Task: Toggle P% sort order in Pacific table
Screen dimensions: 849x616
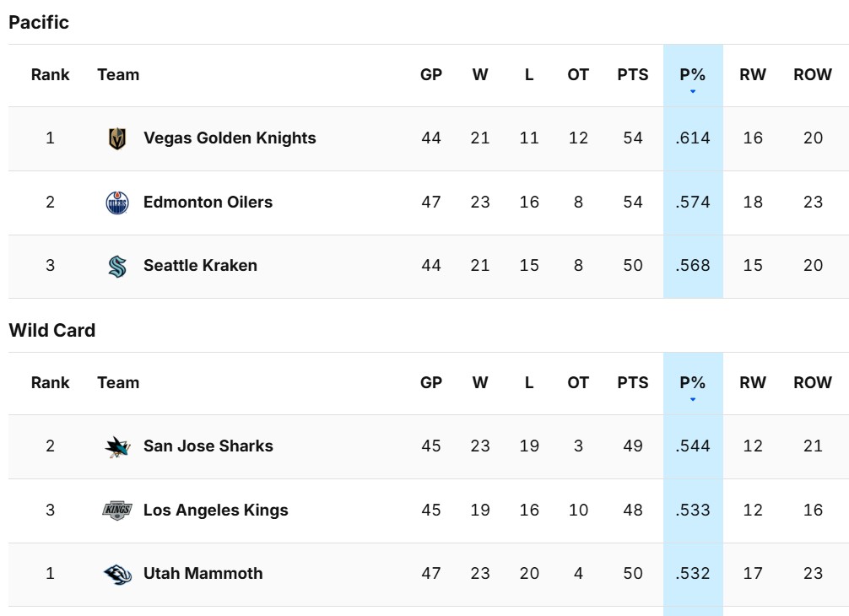Action: click(693, 74)
